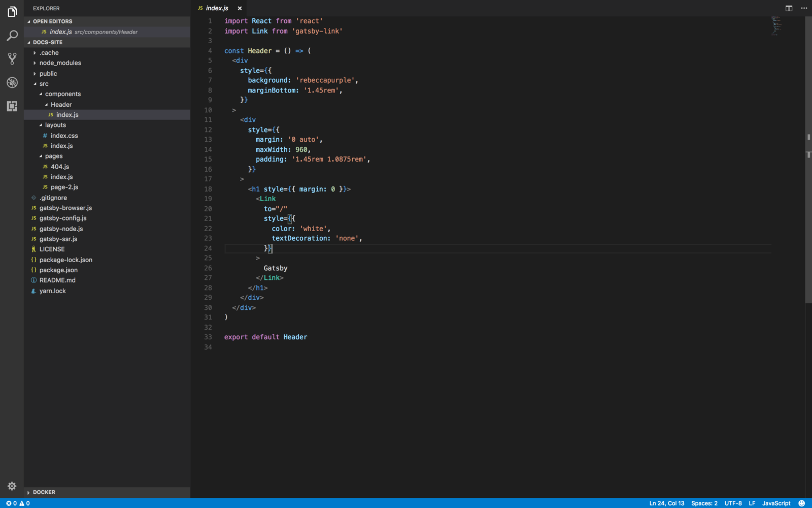Viewport: 812px width, 508px height.
Task: Open package.json in the explorer
Action: (x=58, y=270)
